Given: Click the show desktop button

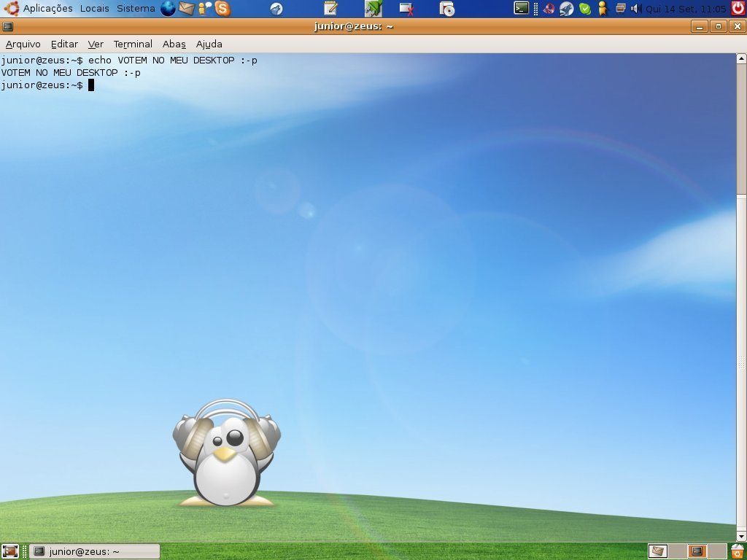Looking at the screenshot, I should coord(9,551).
